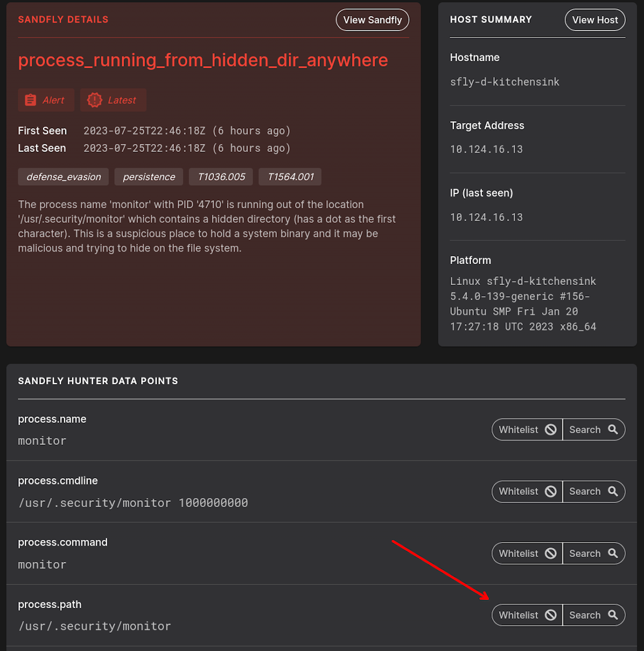Whitelist the process.command value monitor
This screenshot has width=644, height=651.
(x=526, y=553)
